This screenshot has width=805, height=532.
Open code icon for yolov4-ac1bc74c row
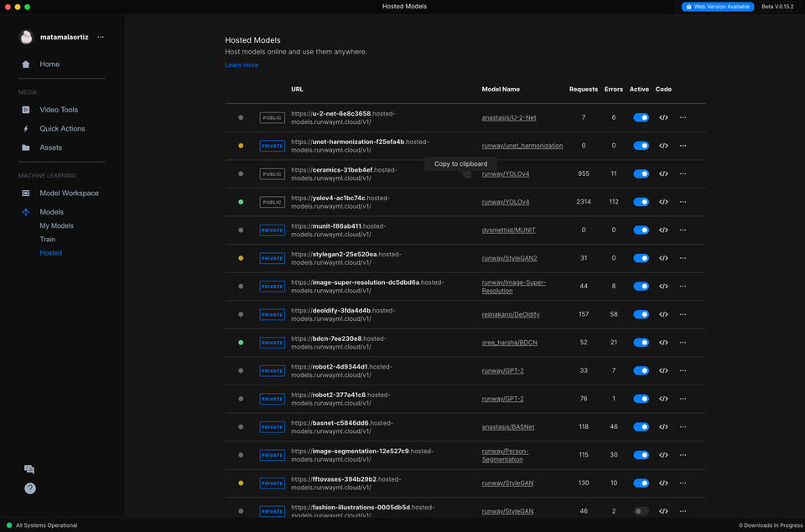[663, 202]
